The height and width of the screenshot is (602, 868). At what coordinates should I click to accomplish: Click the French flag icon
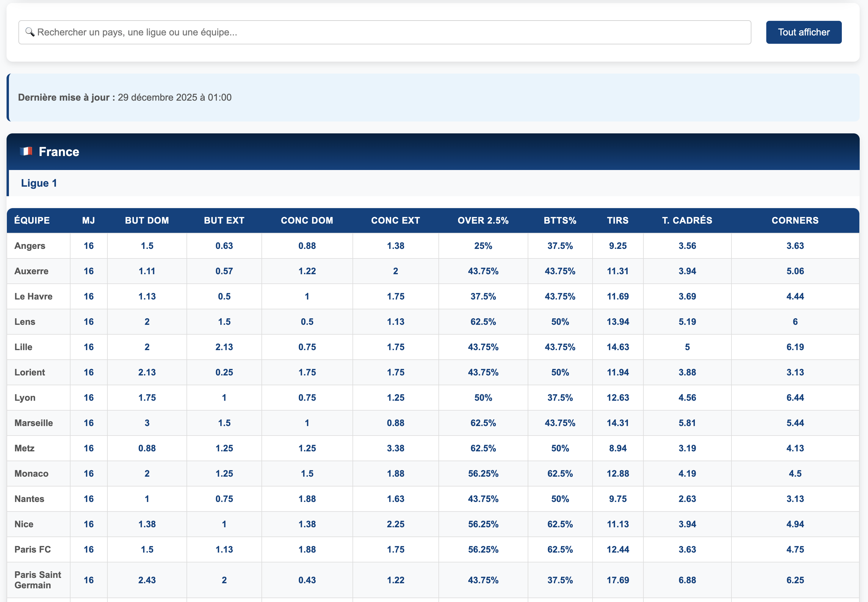[26, 152]
